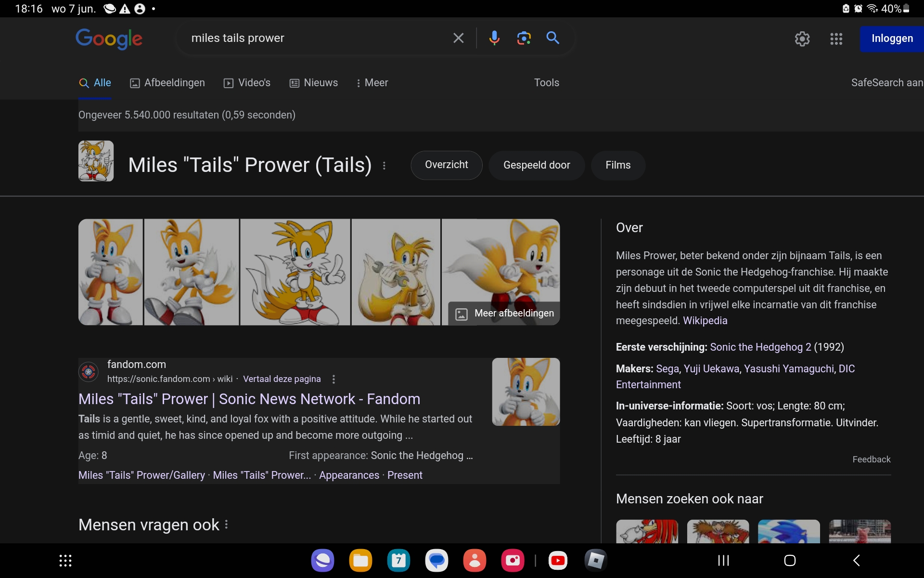Click the Inloggen button

tap(891, 39)
